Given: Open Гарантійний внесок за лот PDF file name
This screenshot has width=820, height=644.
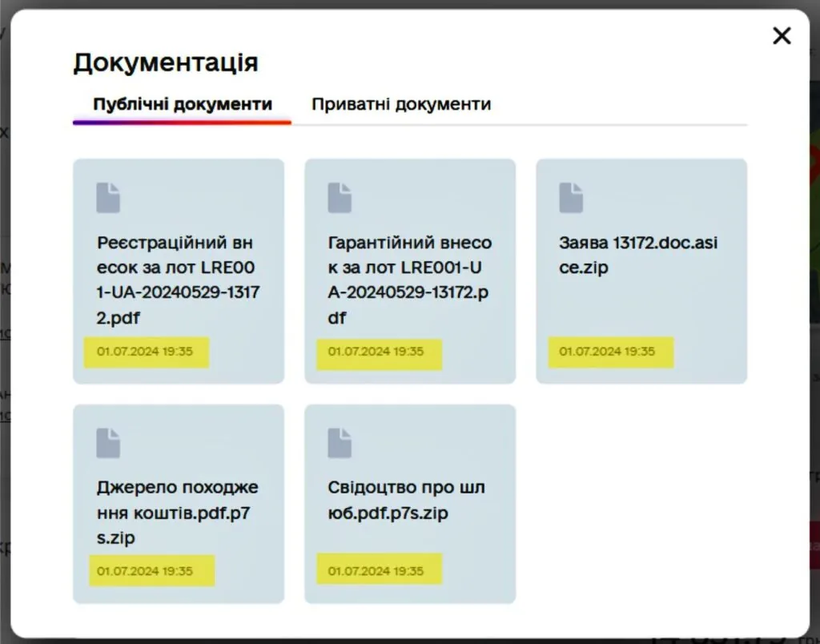Looking at the screenshot, I should coord(409,280).
